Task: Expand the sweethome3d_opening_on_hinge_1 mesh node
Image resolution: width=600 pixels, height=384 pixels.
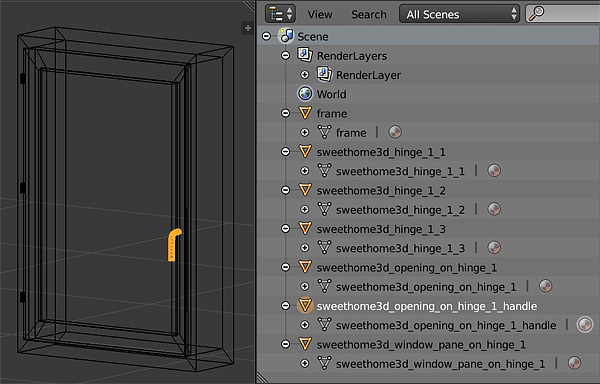Action: point(305,286)
